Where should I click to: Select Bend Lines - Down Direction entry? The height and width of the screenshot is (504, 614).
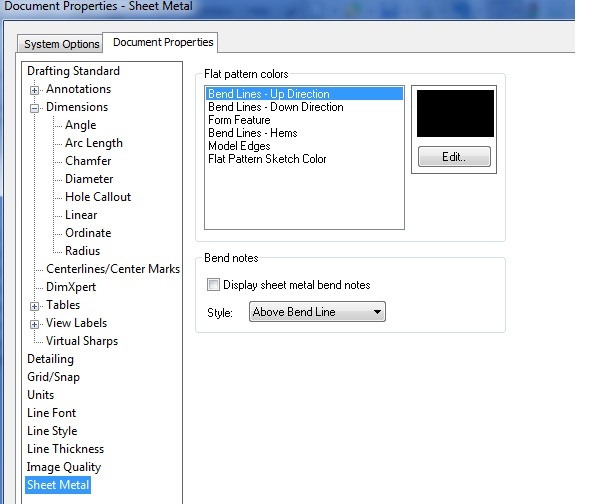pos(304,107)
